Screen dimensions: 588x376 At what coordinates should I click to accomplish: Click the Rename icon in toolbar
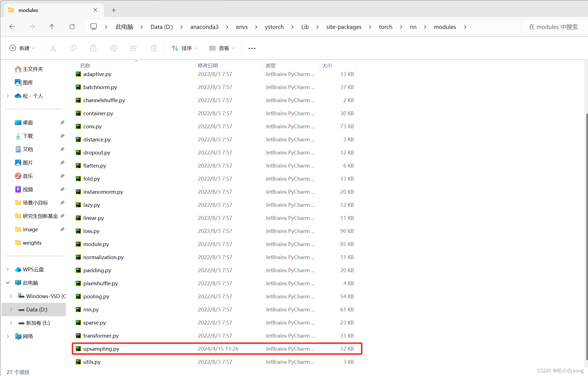(113, 48)
